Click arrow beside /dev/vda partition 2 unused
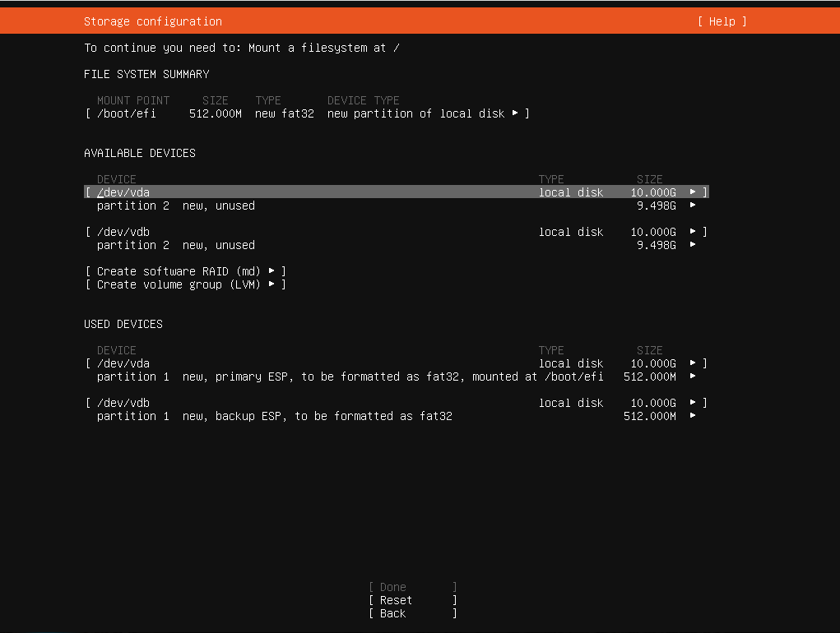Viewport: 840px width, 633px height. tap(693, 206)
